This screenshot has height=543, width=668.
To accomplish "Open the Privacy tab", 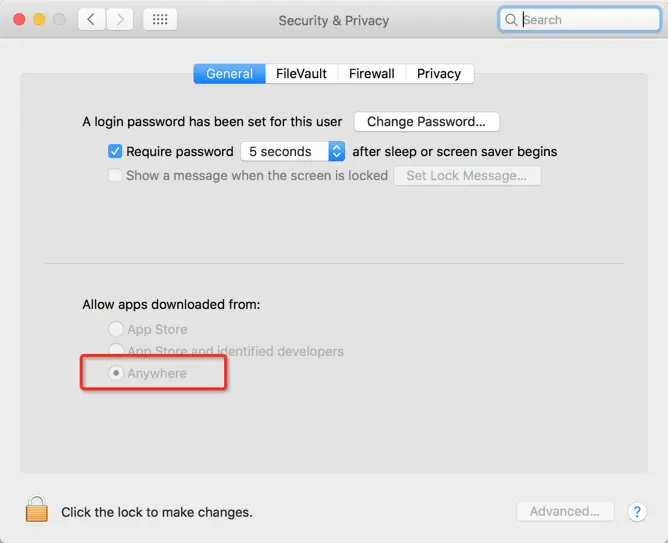I will coord(439,74).
